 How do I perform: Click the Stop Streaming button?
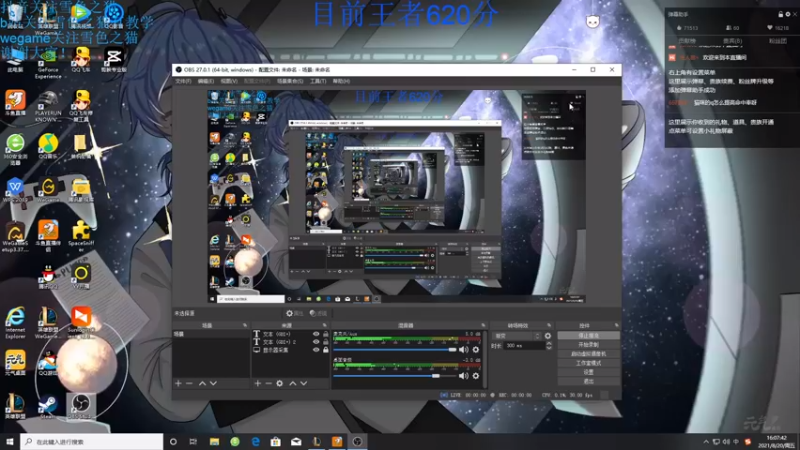[x=588, y=336]
